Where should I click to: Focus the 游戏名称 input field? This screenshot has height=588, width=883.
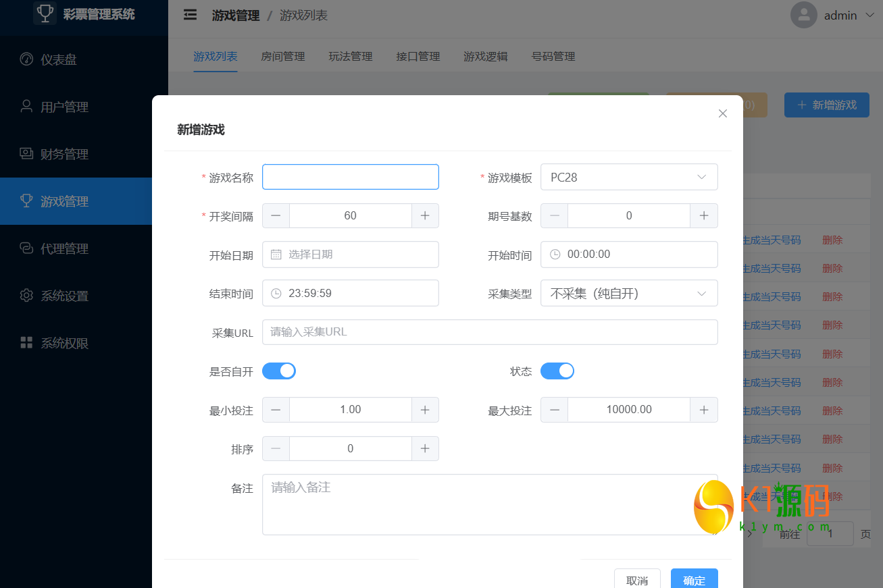point(351,177)
